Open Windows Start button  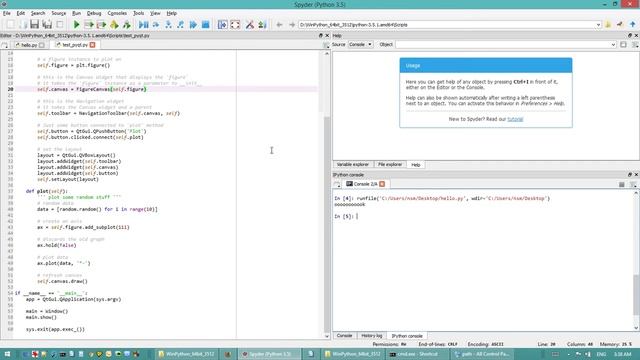point(7,354)
